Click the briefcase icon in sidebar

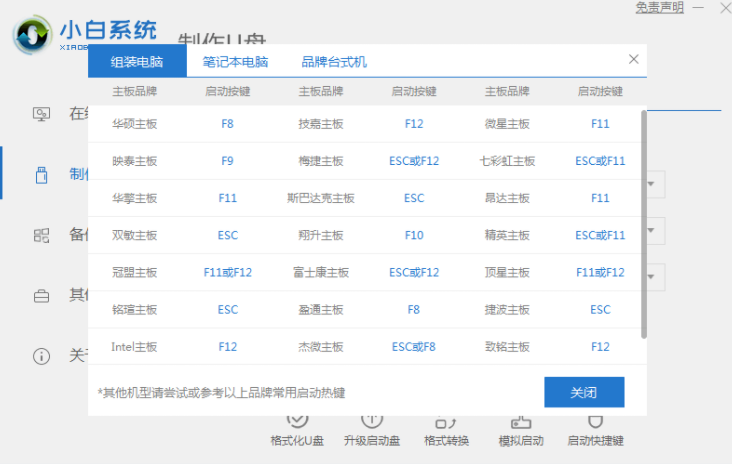pyautogui.click(x=42, y=296)
